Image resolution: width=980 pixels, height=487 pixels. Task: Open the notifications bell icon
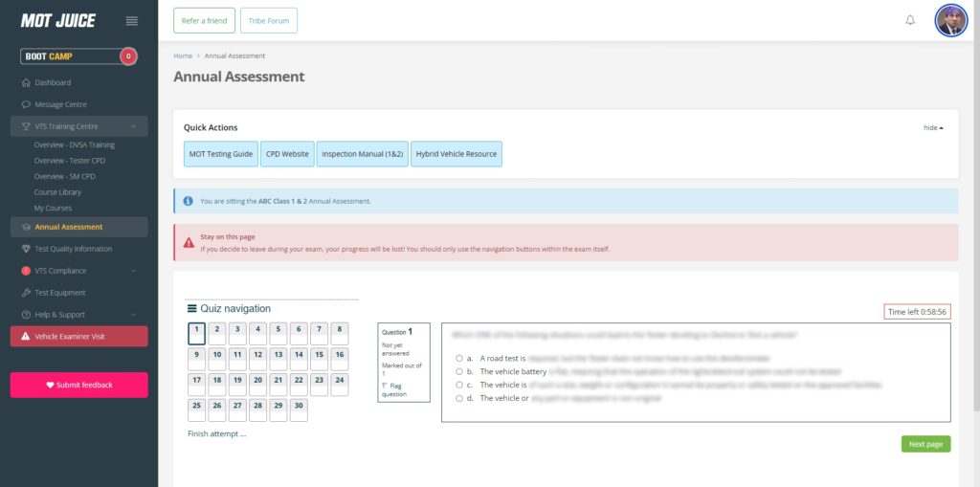[x=910, y=20]
